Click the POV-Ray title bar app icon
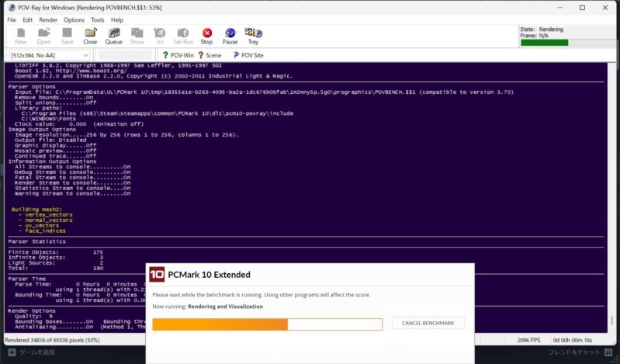 12,8
